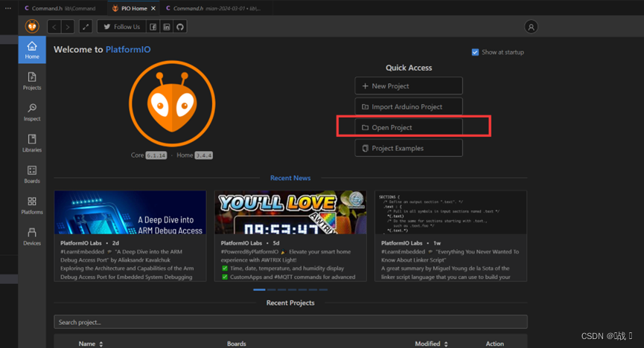Click the Home version 3.4.4 badge
This screenshot has width=644, height=348.
click(x=204, y=155)
